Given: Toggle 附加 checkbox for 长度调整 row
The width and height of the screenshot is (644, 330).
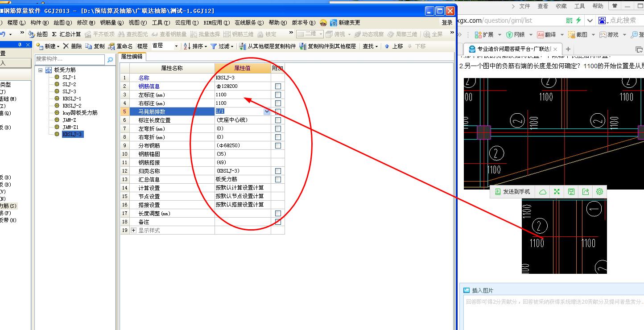Looking at the screenshot, I should (x=278, y=214).
